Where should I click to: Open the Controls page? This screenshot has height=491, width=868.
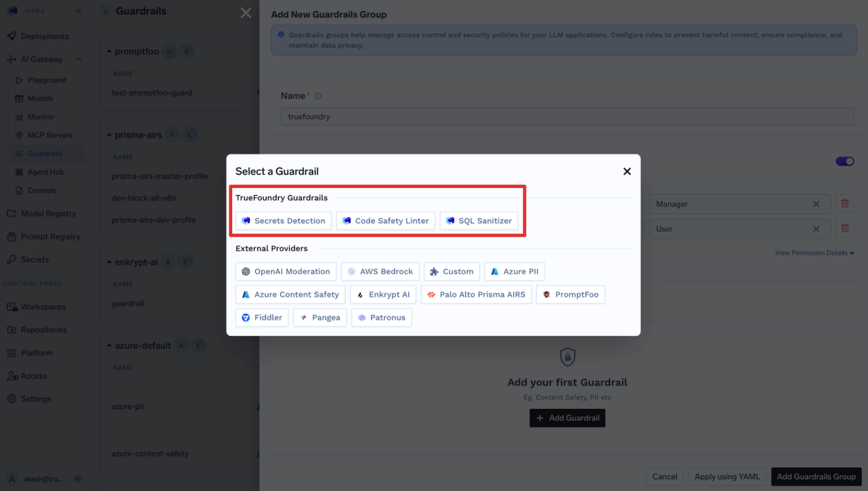pos(42,190)
